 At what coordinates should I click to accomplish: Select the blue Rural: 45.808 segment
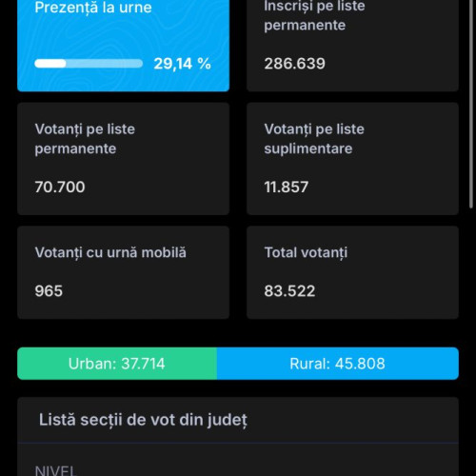tap(338, 364)
